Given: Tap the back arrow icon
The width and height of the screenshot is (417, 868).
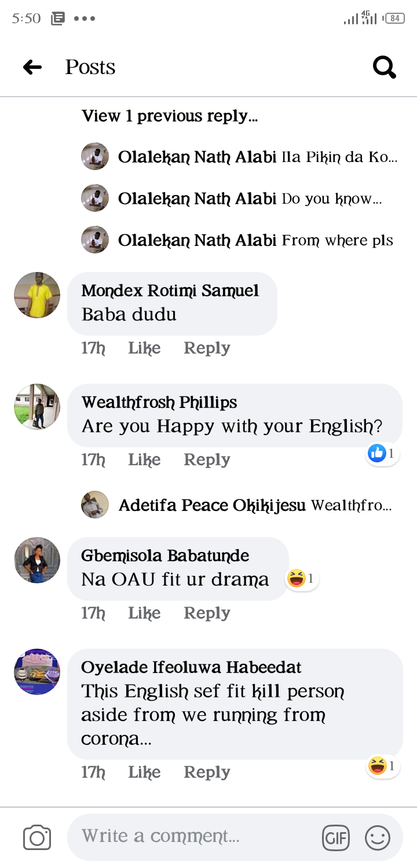Looking at the screenshot, I should click(32, 67).
